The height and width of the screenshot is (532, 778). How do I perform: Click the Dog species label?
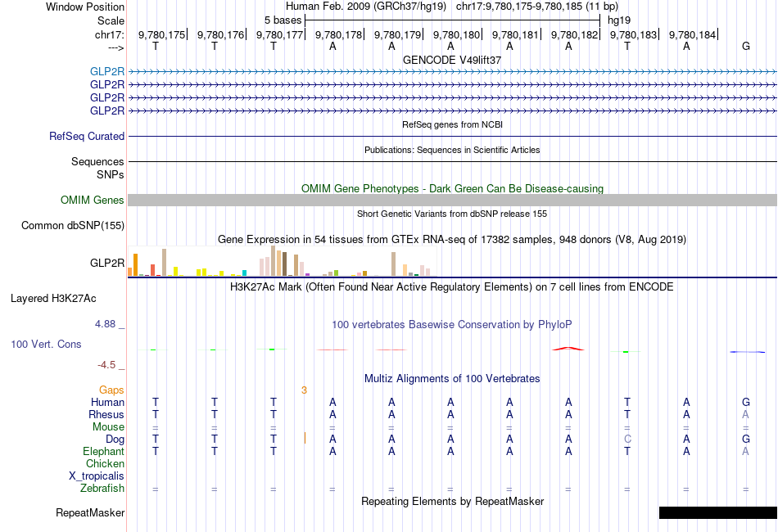pyautogui.click(x=115, y=440)
